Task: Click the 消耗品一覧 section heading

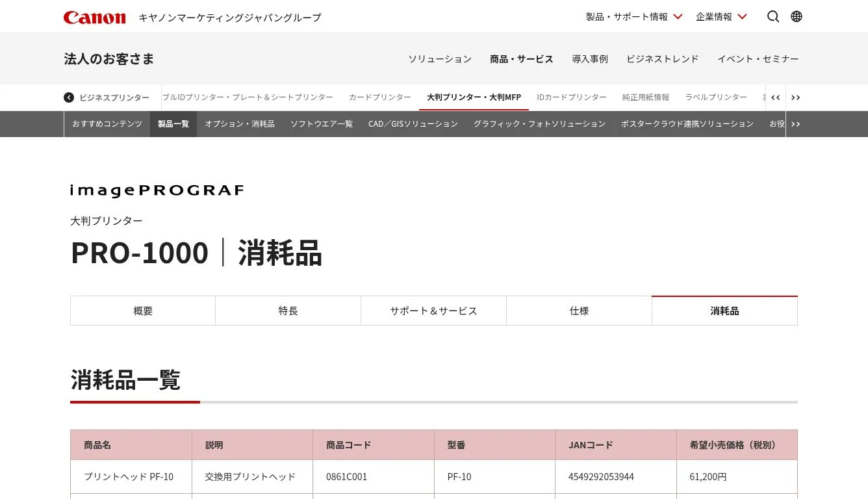Action: coord(125,379)
